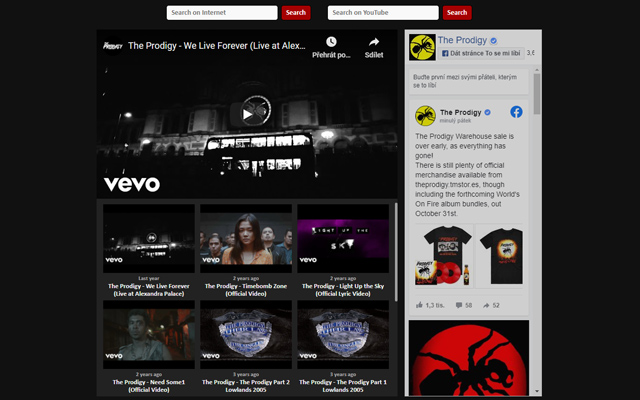Play the We Live Forever video
The width and height of the screenshot is (640, 400).
point(247,114)
